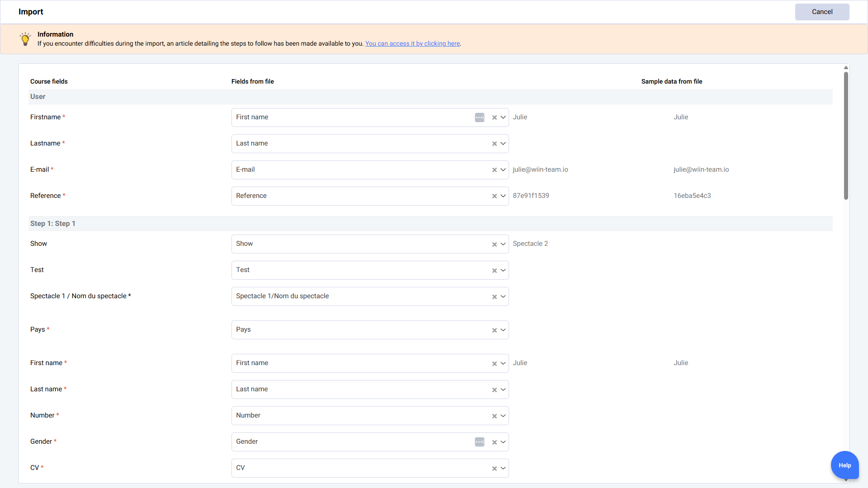Click the 'Information' banner heading

tap(55, 34)
